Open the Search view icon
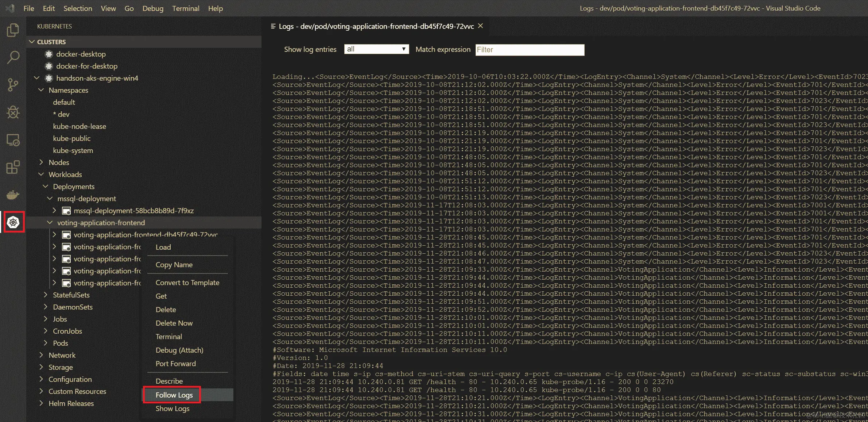The height and width of the screenshot is (422, 868). click(x=13, y=57)
